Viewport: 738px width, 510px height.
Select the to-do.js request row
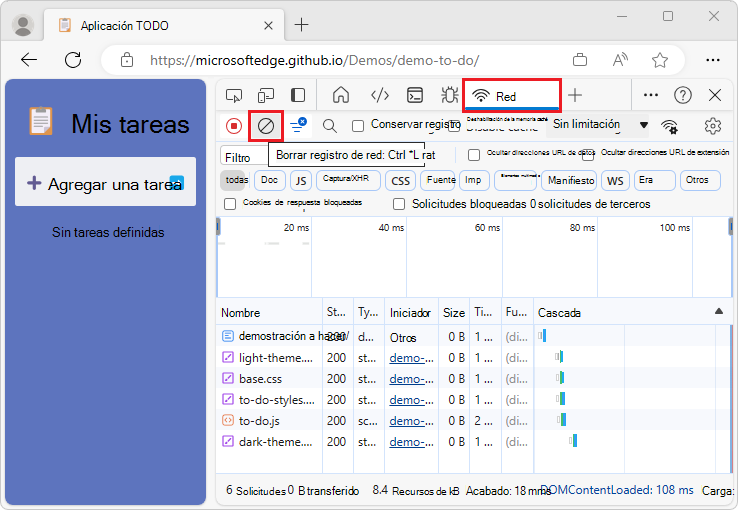(473, 421)
